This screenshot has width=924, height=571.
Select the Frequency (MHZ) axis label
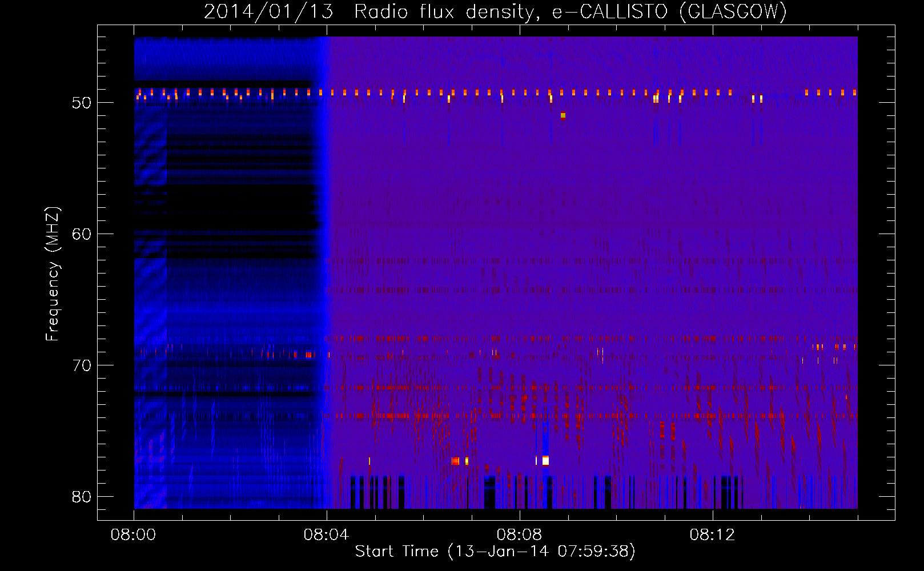coord(53,274)
